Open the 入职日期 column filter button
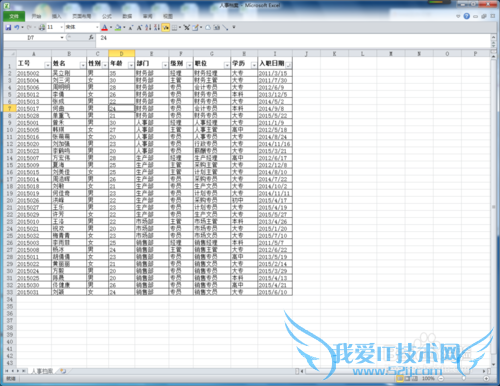500x386 pixels. [x=289, y=65]
